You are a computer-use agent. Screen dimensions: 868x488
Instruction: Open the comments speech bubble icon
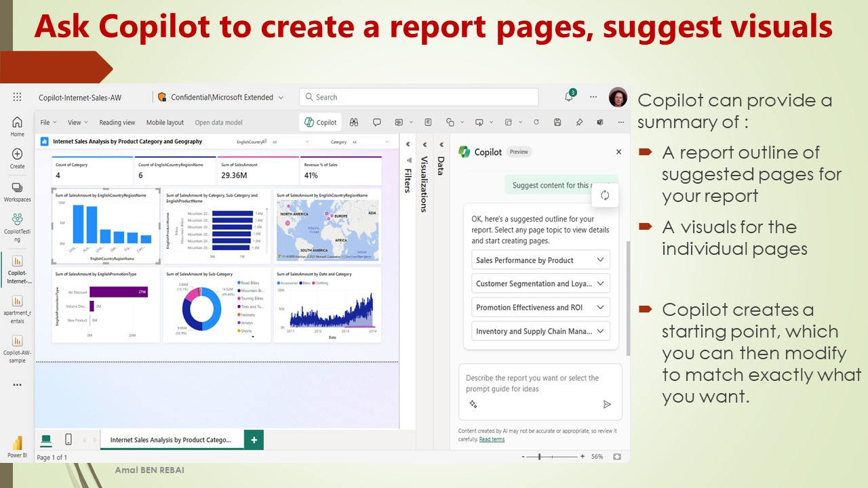pyautogui.click(x=377, y=122)
